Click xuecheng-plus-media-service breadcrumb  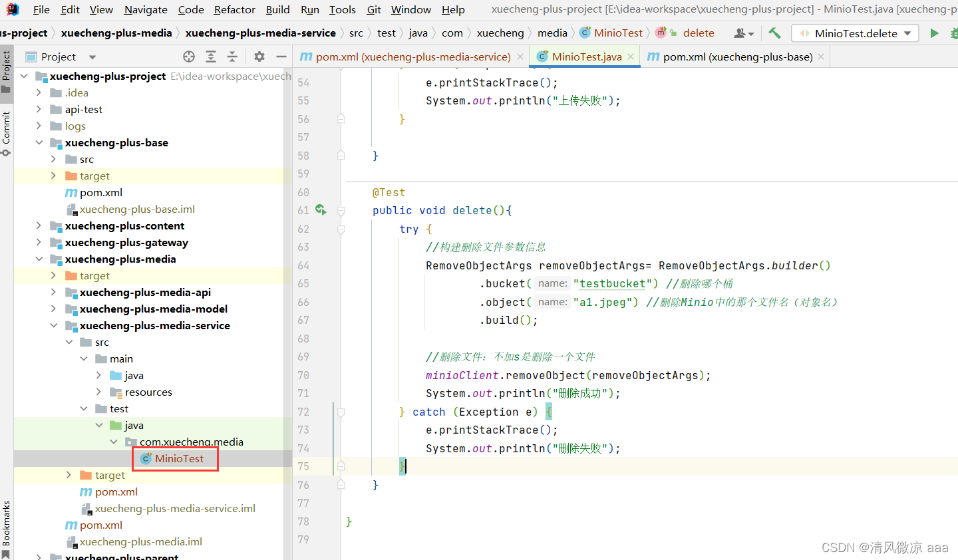tap(261, 33)
